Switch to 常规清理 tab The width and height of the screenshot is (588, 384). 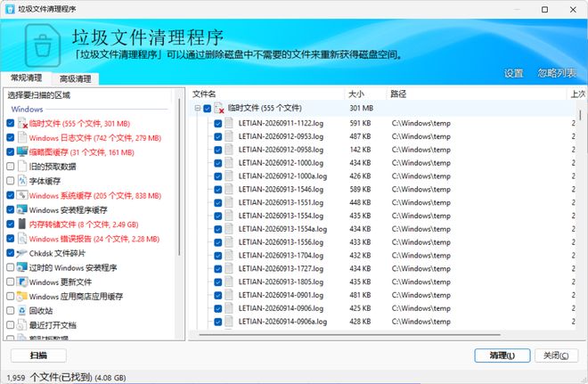click(26, 78)
